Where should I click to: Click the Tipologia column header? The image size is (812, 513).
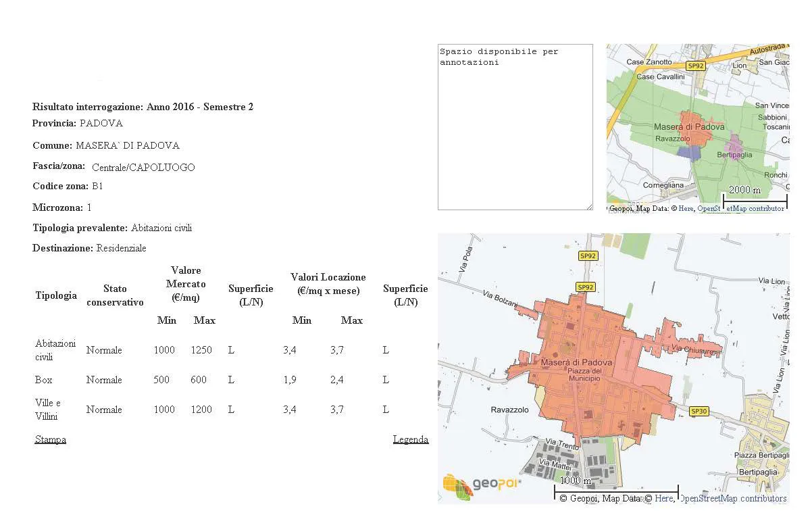pos(56,295)
